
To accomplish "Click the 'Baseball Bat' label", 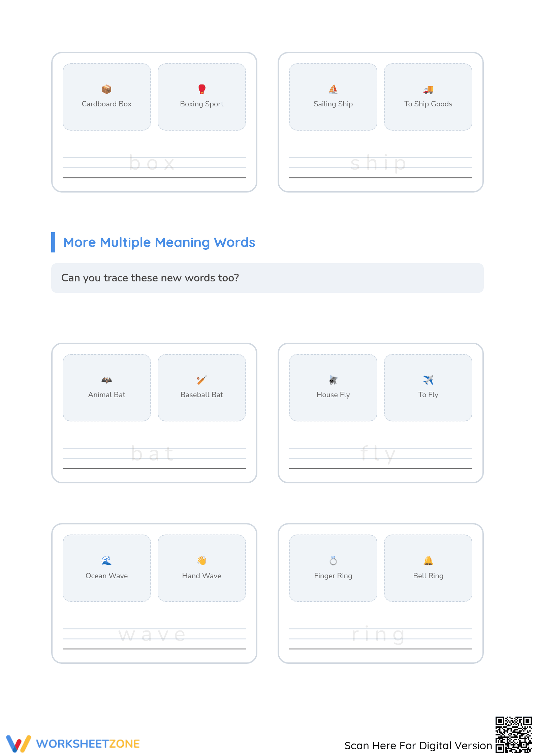I will click(x=202, y=395).
